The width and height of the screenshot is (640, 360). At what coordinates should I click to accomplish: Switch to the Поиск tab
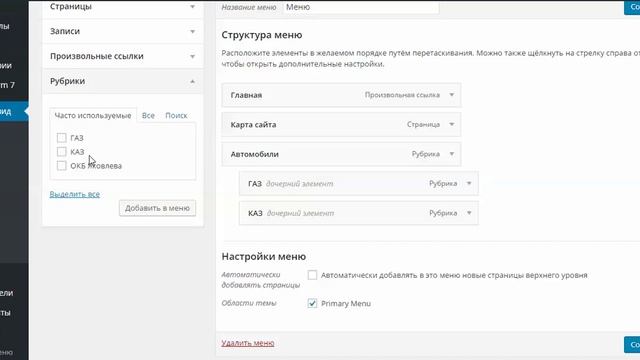point(176,116)
